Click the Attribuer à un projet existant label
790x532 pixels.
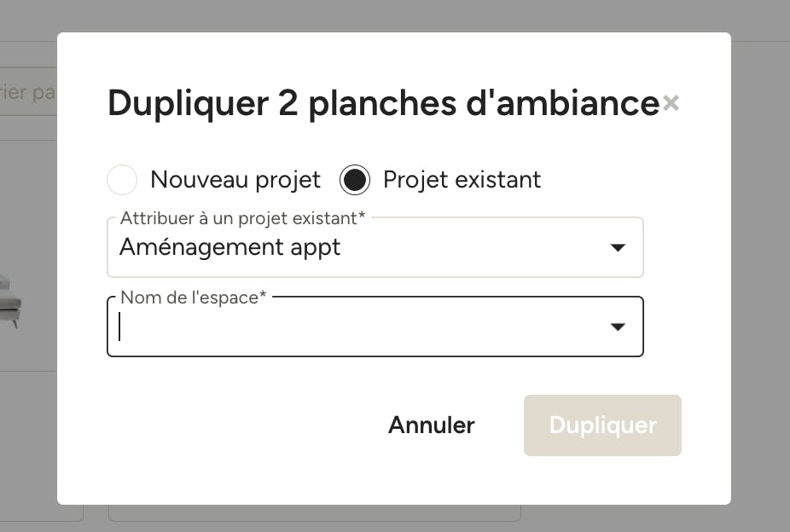(x=242, y=218)
